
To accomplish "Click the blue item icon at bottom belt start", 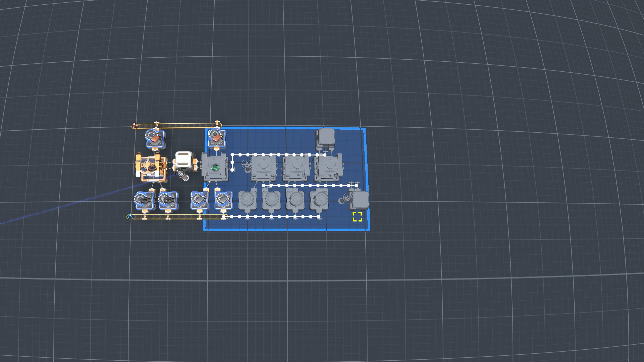I will click(130, 217).
